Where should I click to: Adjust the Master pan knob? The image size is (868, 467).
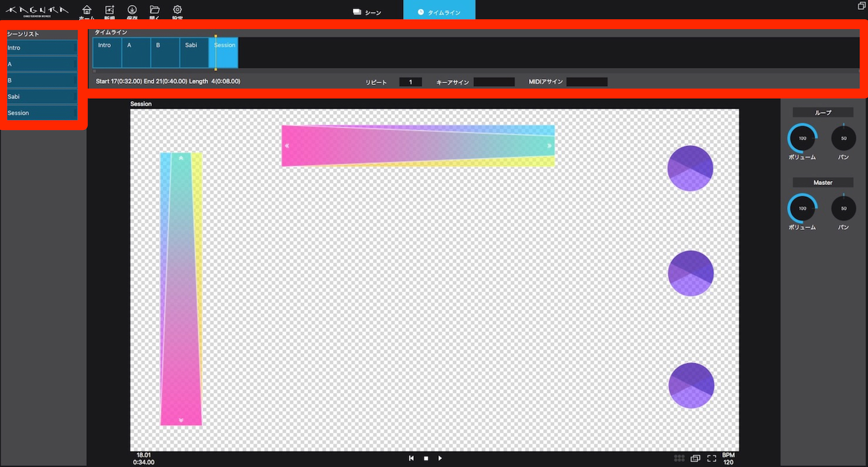843,208
